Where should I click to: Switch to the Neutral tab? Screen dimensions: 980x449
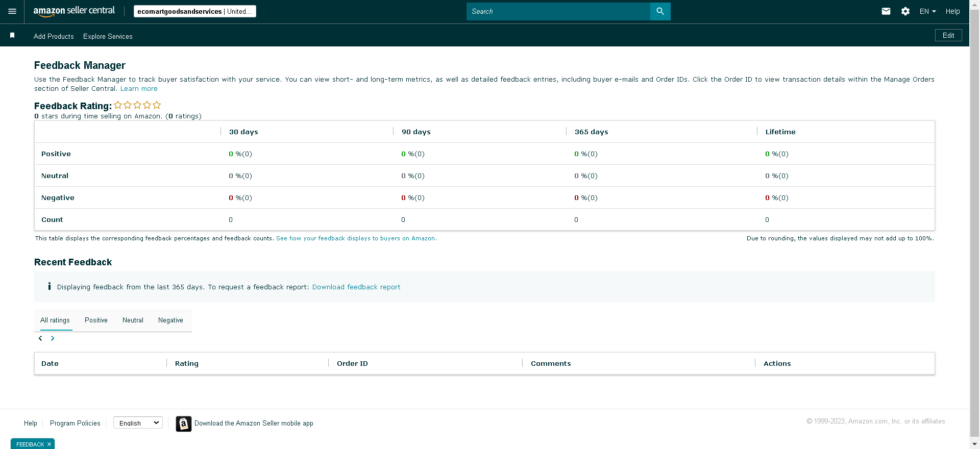point(133,320)
